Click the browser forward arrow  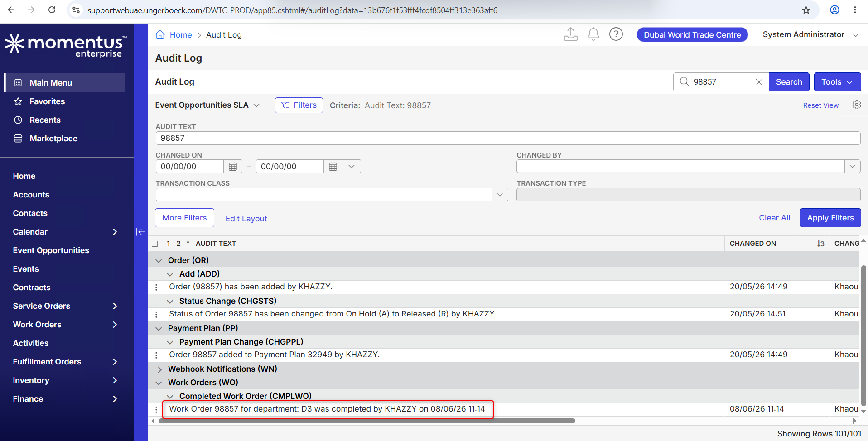[31, 10]
